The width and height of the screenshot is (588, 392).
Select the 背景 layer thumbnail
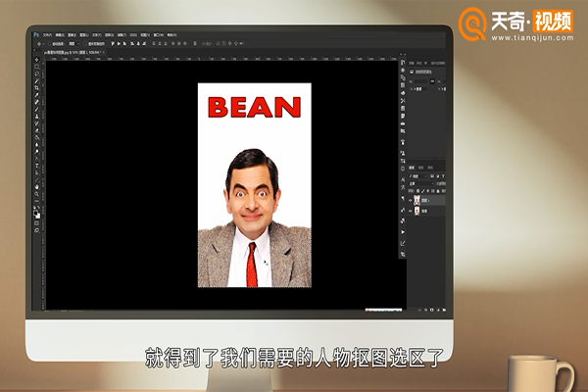click(416, 212)
